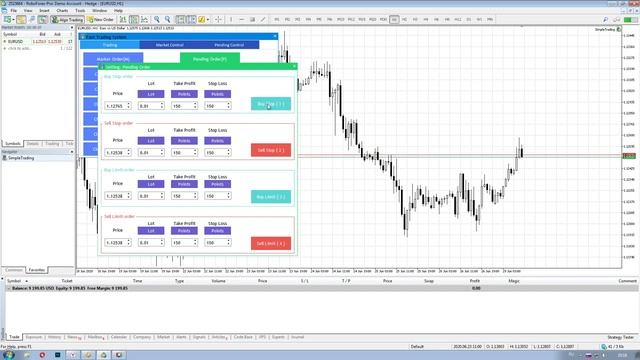Switch to the Market Control tab
The width and height of the screenshot is (640, 360).
click(169, 45)
